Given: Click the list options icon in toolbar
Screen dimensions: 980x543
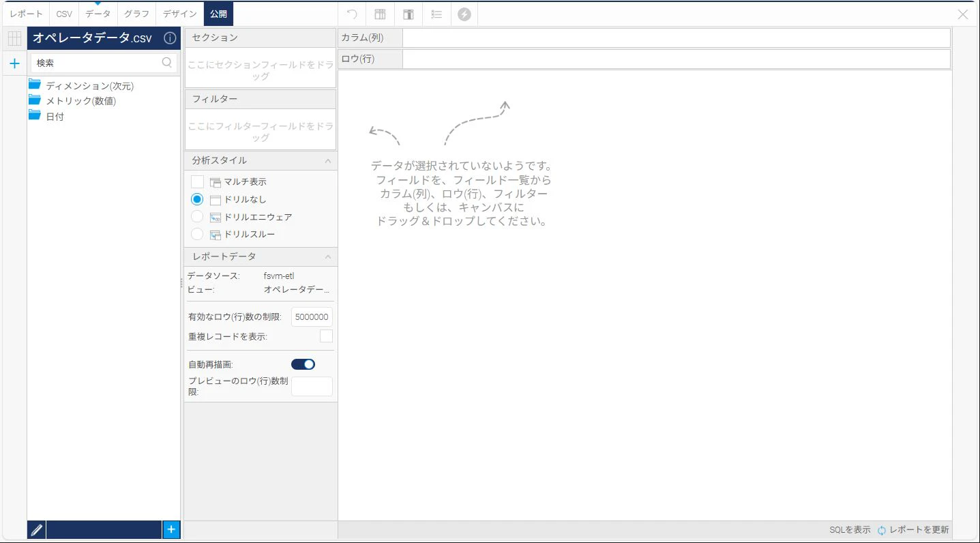Looking at the screenshot, I should [x=436, y=14].
